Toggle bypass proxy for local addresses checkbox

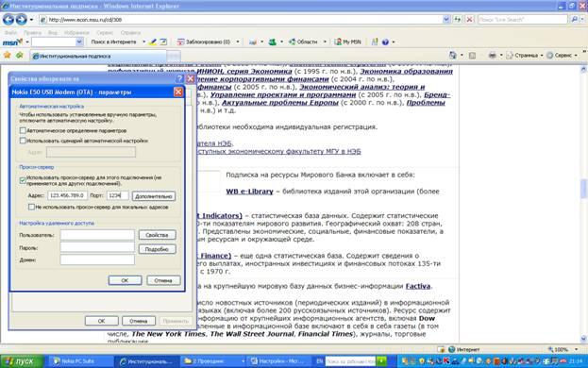pos(31,207)
